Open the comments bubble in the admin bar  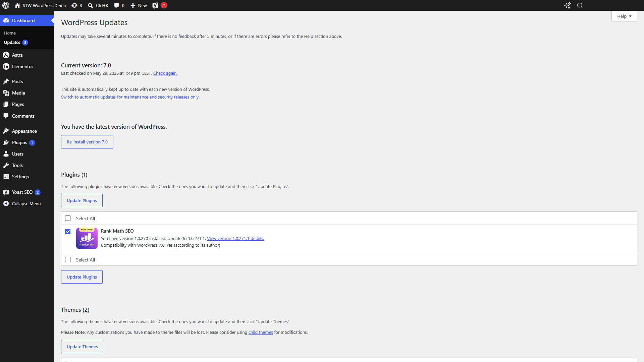[x=116, y=5]
